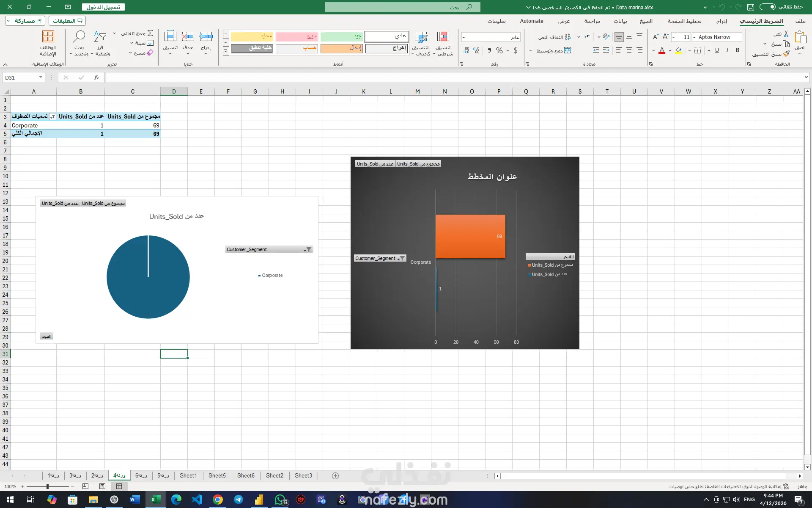Open the pivot row labels filter dropdown
812x508 pixels.
(x=53, y=116)
